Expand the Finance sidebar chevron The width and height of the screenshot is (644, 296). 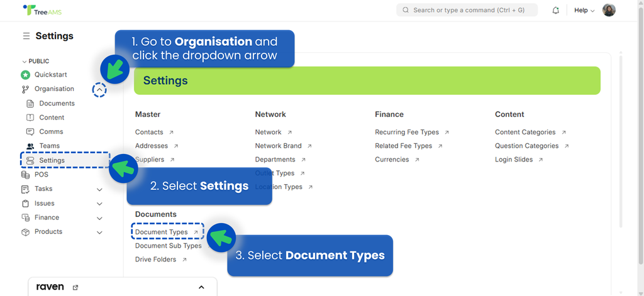coord(99,218)
